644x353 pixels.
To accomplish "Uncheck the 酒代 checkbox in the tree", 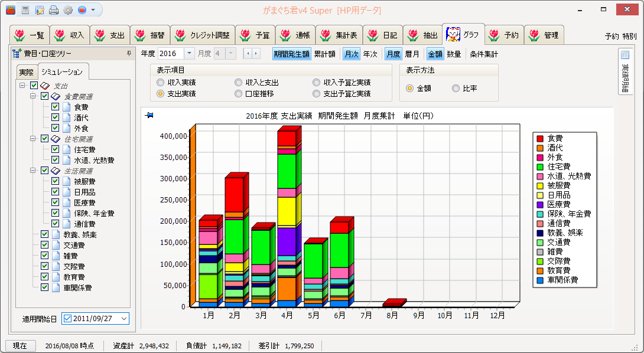I will (56, 117).
